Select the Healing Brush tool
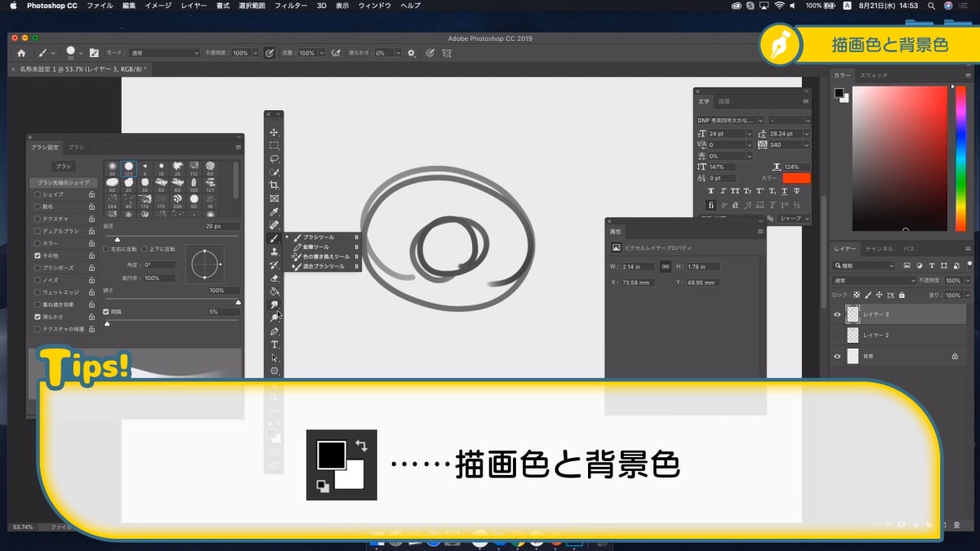Screen dimensions: 980x551 [x=274, y=224]
